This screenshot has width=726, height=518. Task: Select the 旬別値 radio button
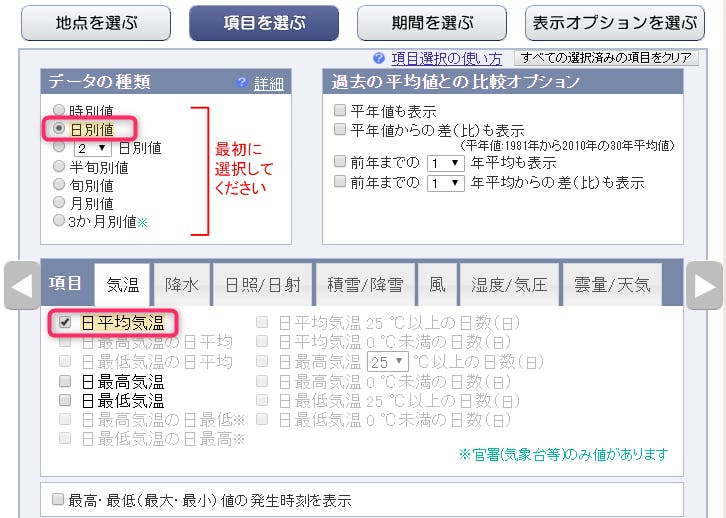click(59, 184)
